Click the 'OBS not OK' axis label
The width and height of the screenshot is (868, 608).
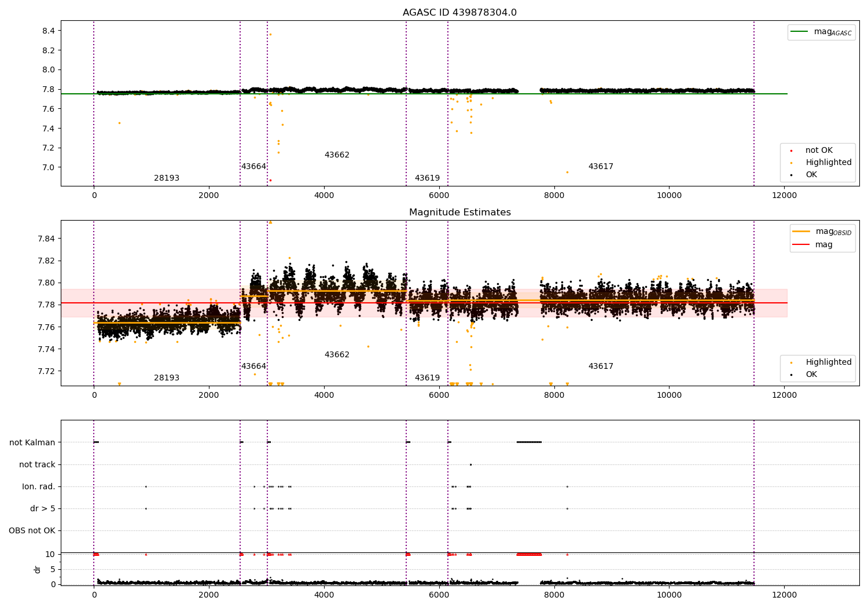tap(32, 531)
